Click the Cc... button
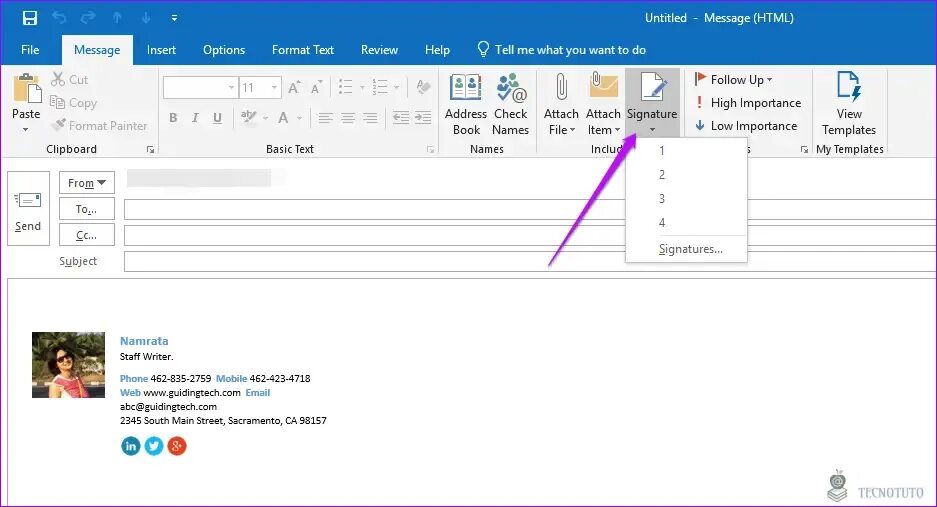The width and height of the screenshot is (937, 507). 87,235
